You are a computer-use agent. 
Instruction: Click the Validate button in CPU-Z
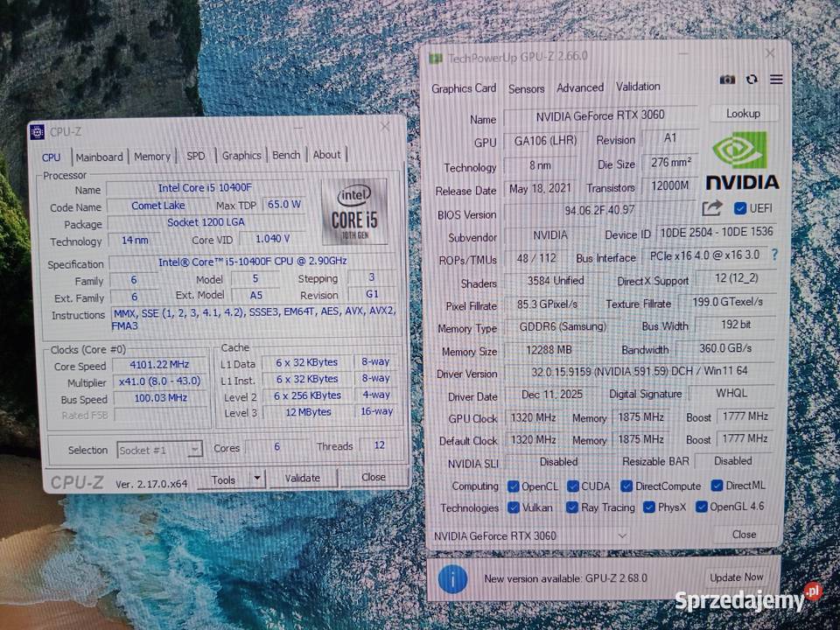pos(302,478)
